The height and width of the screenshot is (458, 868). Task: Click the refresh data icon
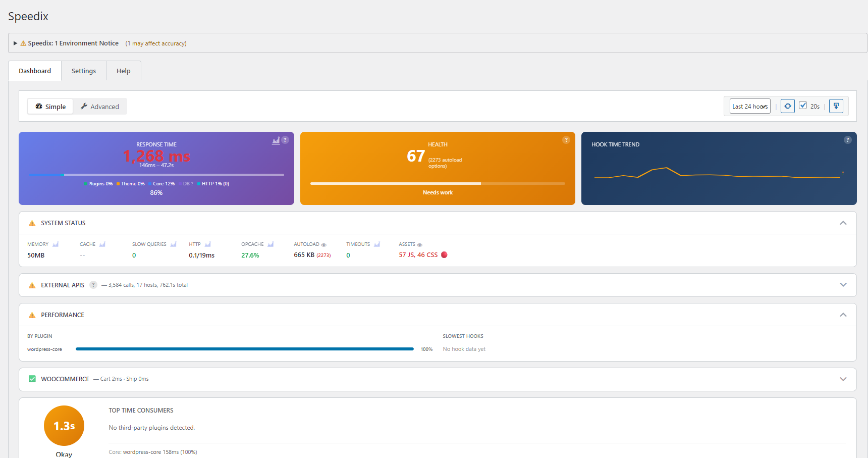click(x=787, y=106)
